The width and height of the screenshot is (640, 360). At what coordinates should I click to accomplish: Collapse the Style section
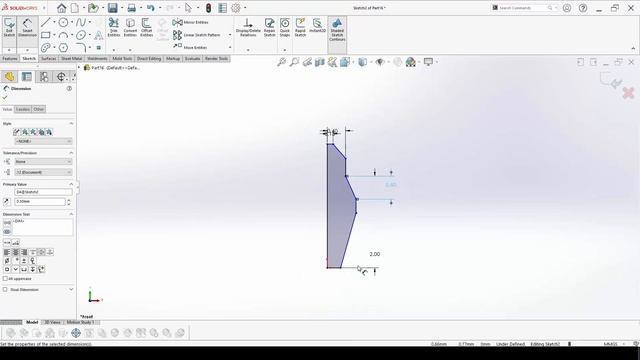pyautogui.click(x=71, y=123)
